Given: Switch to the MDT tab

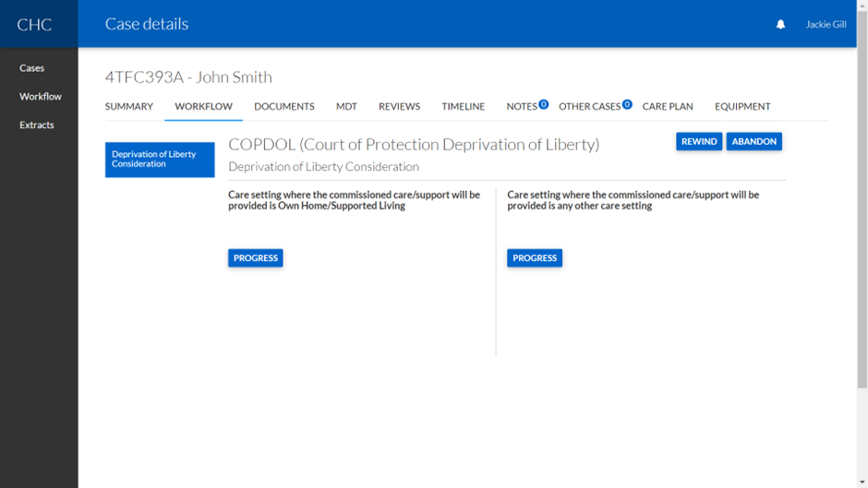Looking at the screenshot, I should coord(346,107).
